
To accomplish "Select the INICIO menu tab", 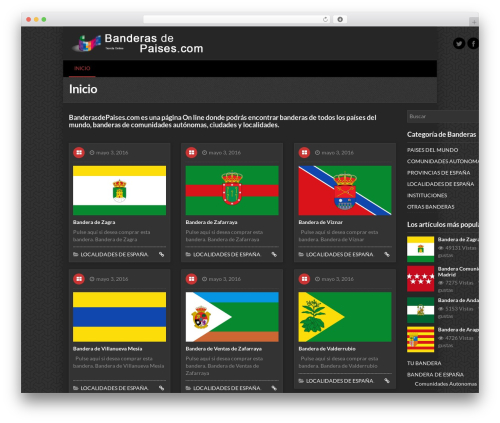I will [82, 68].
